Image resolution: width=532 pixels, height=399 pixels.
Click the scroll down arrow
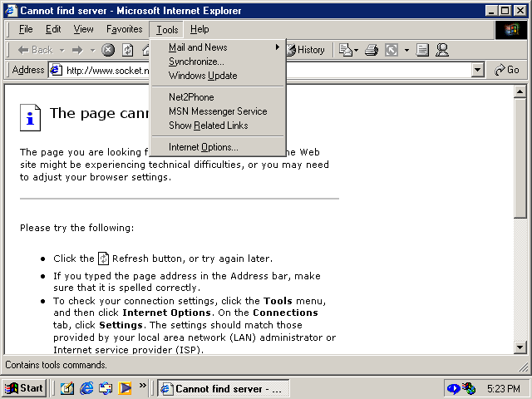pyautogui.click(x=520, y=347)
